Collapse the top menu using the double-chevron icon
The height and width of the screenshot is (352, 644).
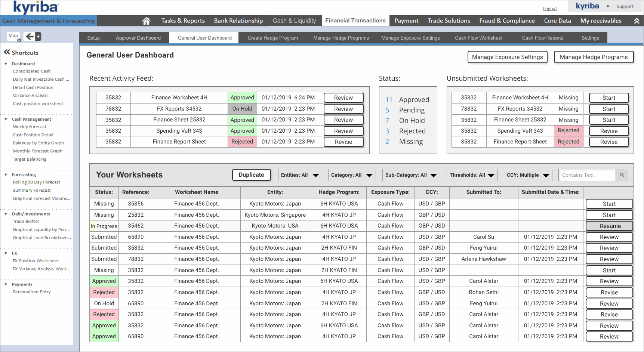pyautogui.click(x=637, y=21)
